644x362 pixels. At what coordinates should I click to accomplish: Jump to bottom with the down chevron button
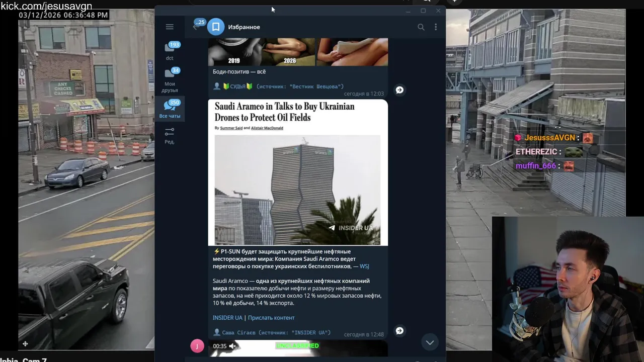pyautogui.click(x=430, y=342)
